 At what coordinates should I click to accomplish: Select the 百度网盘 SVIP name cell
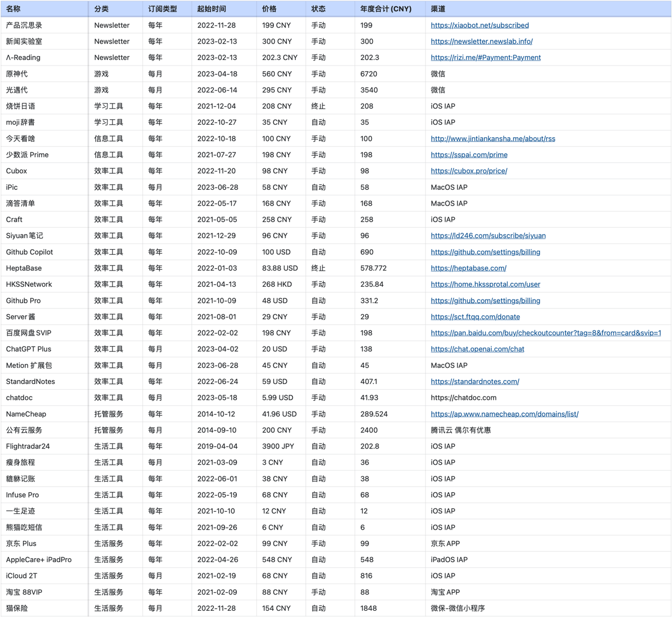44,333
